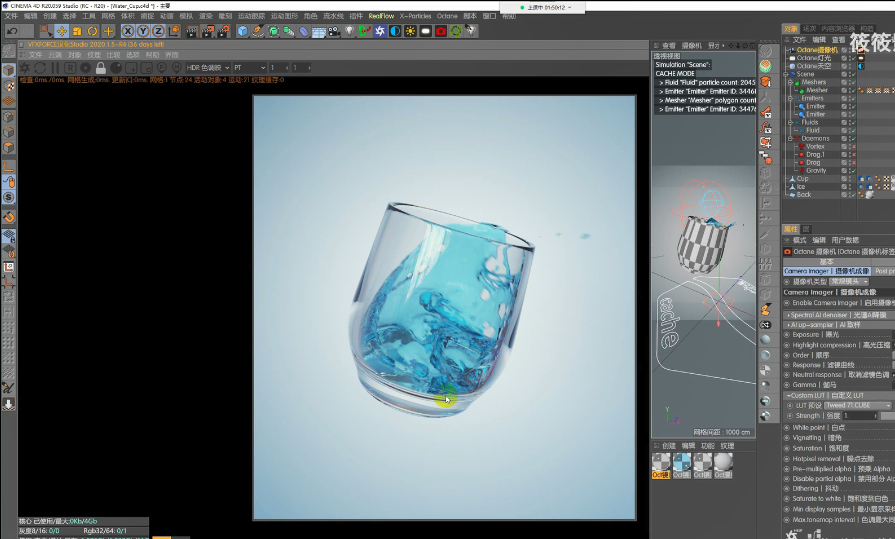Select the Gravity daemon object

(x=816, y=171)
